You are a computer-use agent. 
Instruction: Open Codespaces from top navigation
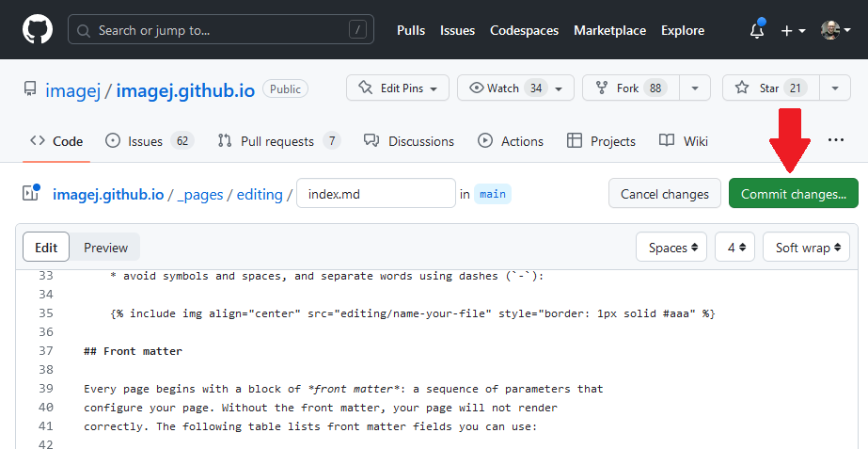coord(524,30)
